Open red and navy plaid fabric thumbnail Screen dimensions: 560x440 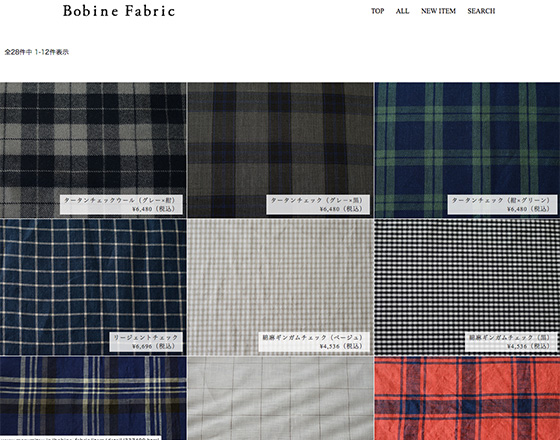coord(468,398)
